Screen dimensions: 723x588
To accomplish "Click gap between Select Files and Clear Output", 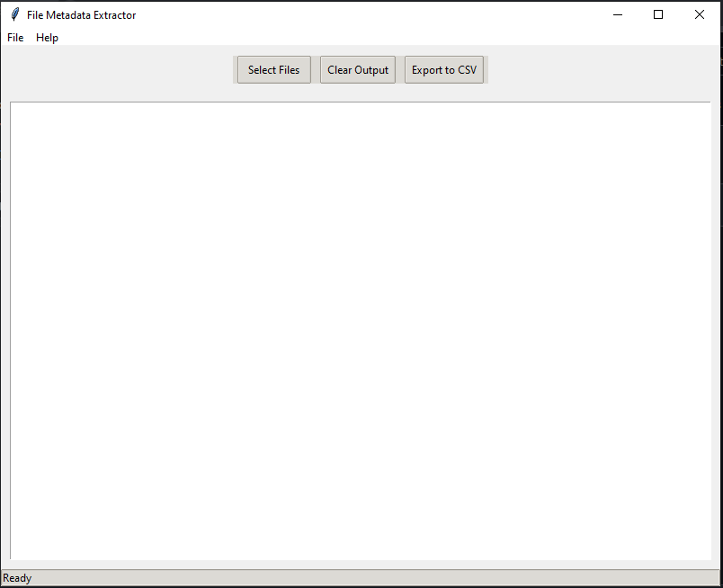I will coord(316,70).
